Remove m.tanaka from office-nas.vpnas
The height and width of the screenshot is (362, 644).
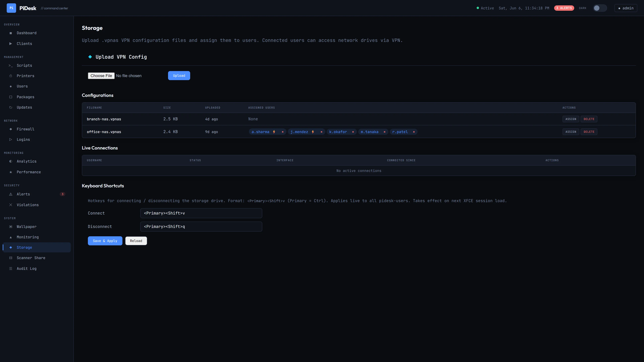tap(385, 132)
